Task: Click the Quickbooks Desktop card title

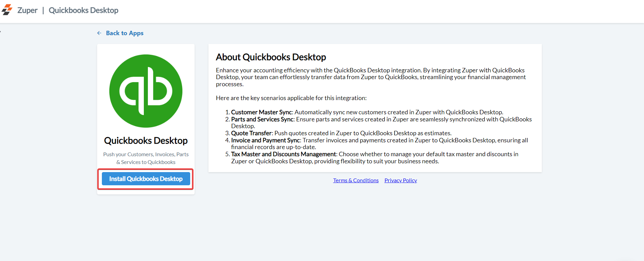Action: 146,141
